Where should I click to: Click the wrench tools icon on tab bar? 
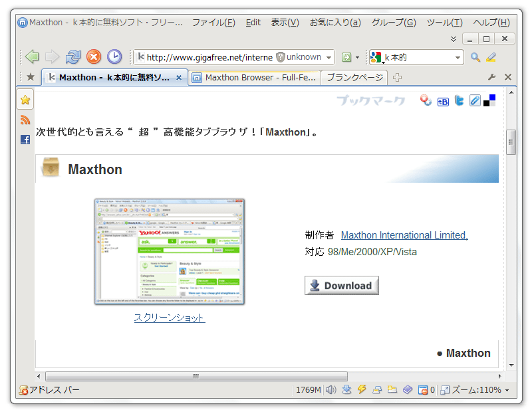(x=491, y=77)
